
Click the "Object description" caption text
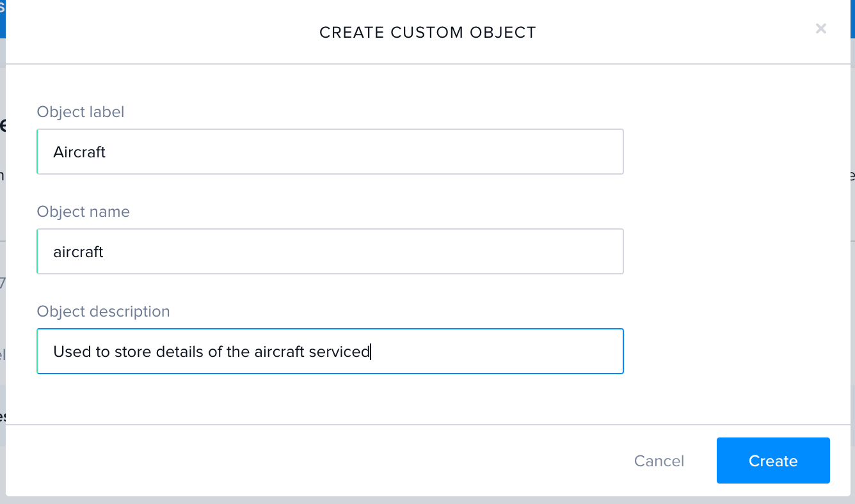point(104,311)
